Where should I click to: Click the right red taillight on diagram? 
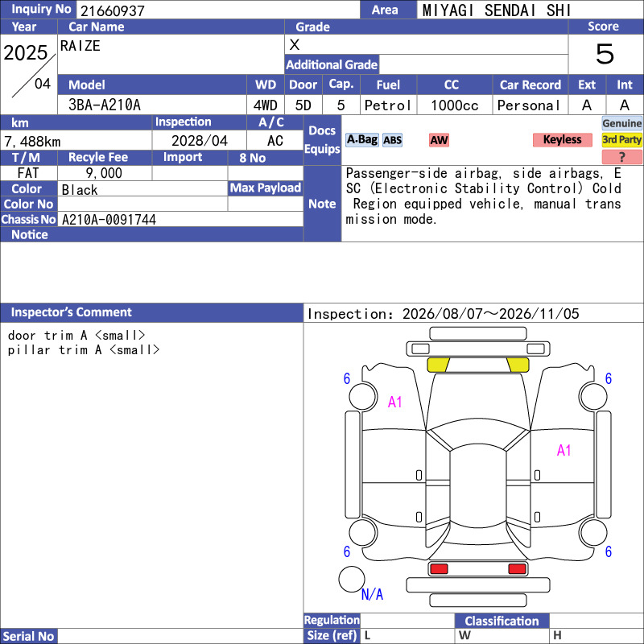coord(517,569)
